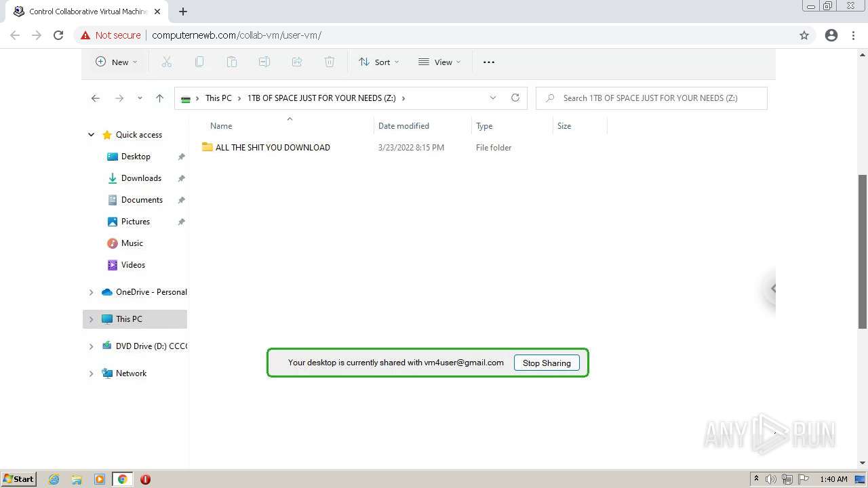Click the Copy icon in toolbar

pos(199,62)
